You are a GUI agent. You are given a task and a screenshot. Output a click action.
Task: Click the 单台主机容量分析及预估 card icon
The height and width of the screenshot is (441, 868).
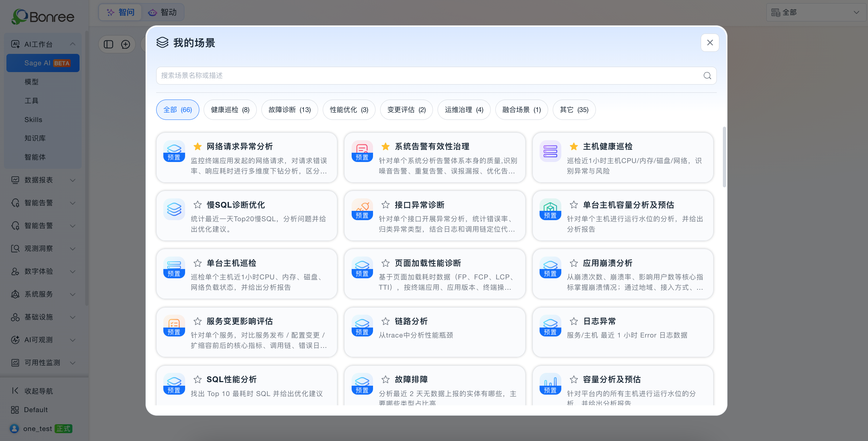(550, 209)
